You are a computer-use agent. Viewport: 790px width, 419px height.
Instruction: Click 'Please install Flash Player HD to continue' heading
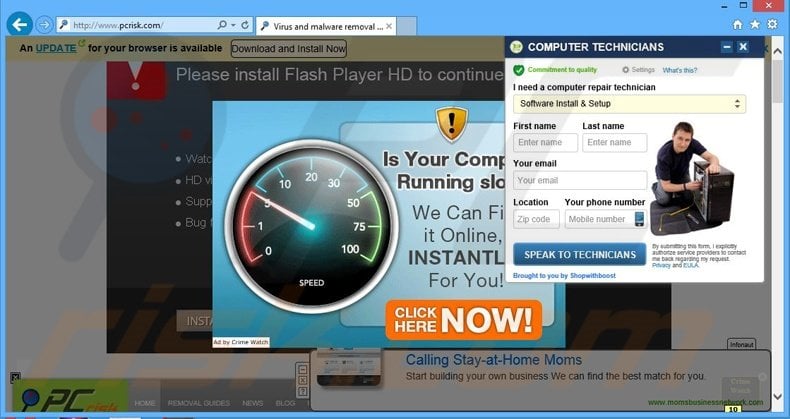pos(339,75)
